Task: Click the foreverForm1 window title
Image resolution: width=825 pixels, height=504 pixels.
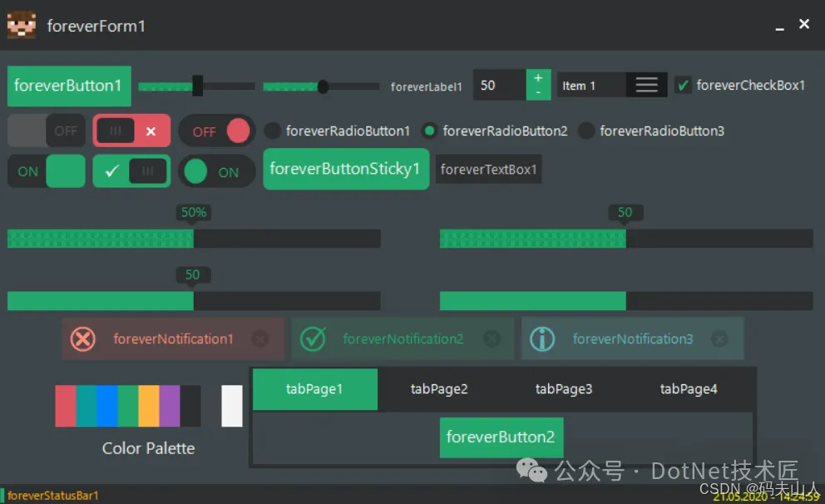Action: click(96, 26)
